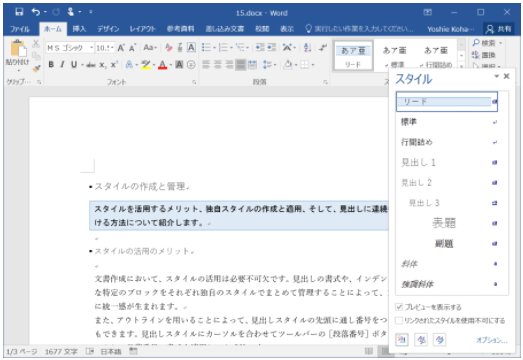This screenshot has width=523, height=360.
Task: Open the MS ゴシック font name dropdown
Action: click(x=91, y=48)
